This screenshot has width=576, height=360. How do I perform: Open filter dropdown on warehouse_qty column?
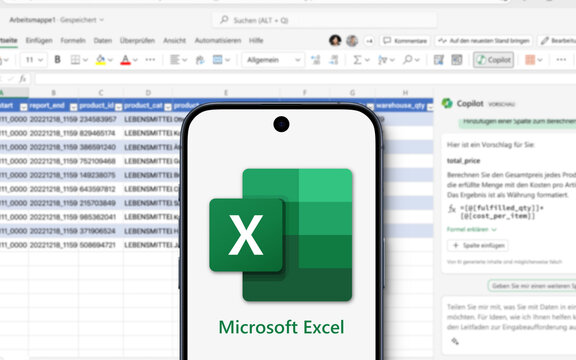point(430,107)
